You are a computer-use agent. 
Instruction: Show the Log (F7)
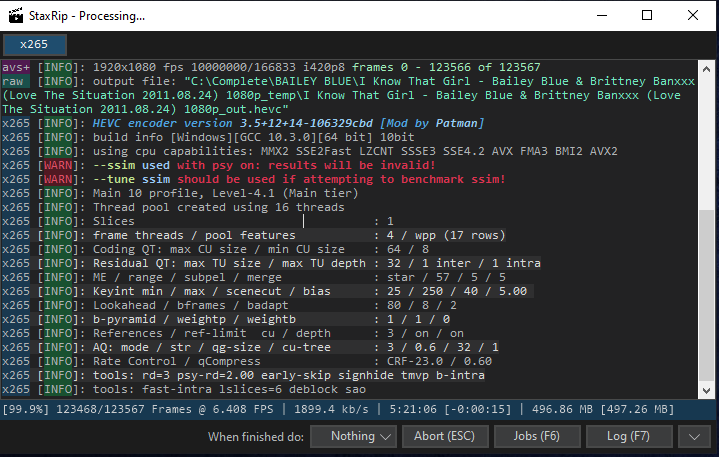click(629, 436)
